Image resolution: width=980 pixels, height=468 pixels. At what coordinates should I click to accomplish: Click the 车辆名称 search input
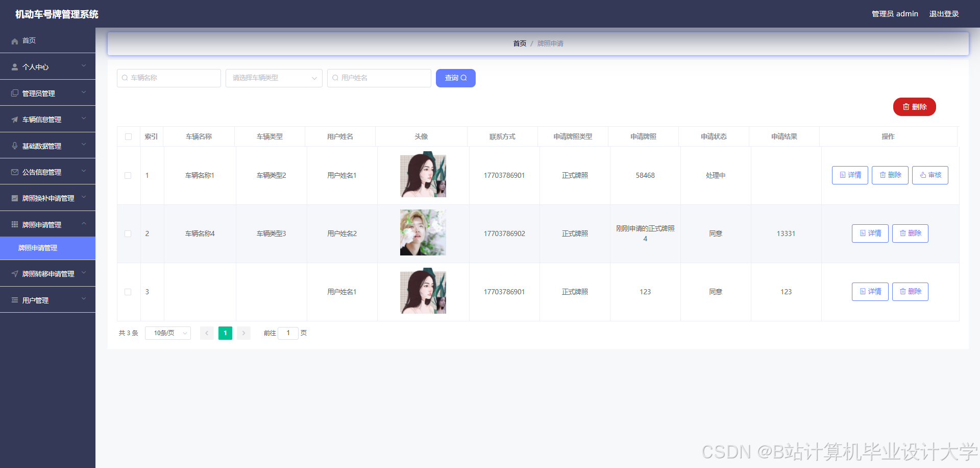[169, 78]
